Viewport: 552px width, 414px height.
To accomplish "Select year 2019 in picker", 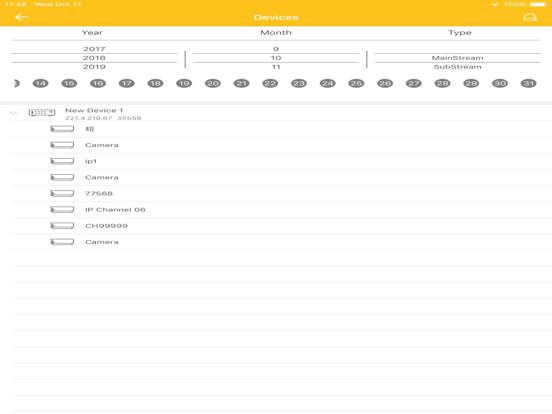I will tap(94, 67).
